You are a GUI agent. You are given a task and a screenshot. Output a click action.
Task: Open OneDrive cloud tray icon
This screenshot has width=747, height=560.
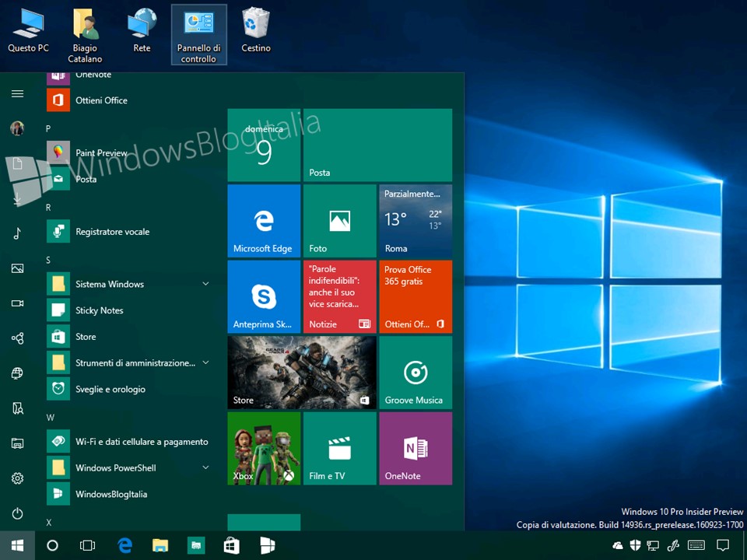click(617, 545)
